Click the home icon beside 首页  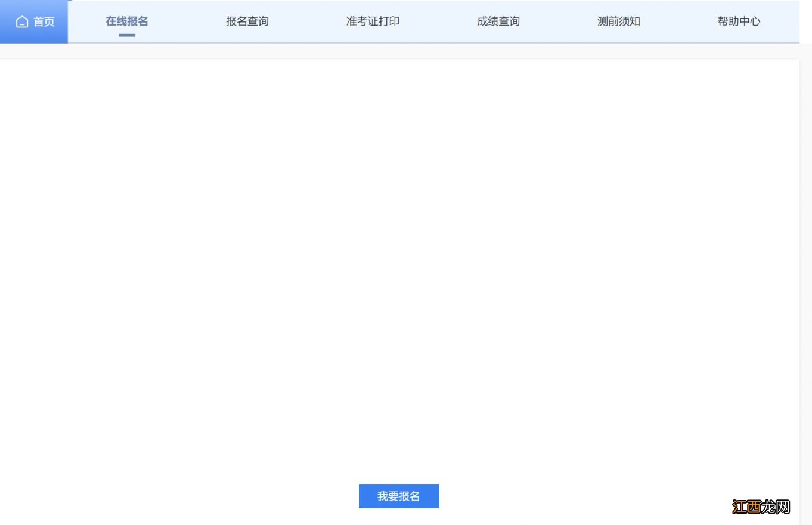point(22,22)
